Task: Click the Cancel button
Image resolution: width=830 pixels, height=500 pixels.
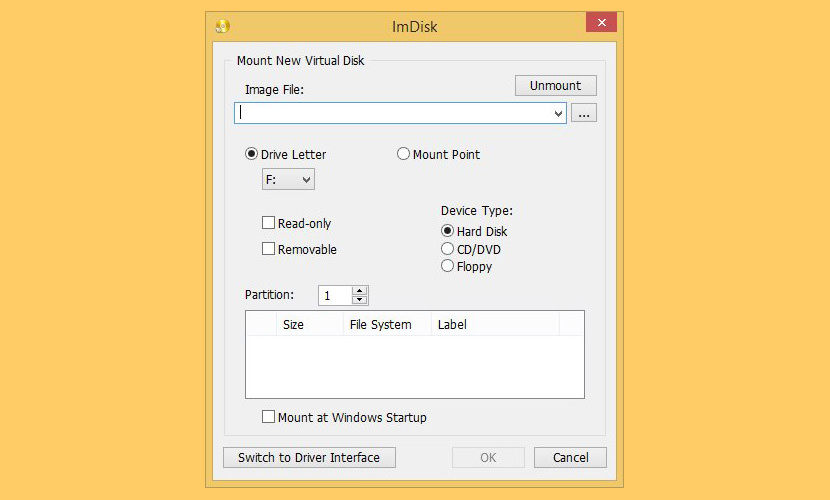Action: (x=570, y=458)
